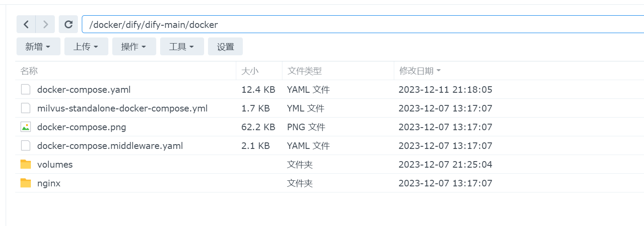
Task: Go forward with the right arrow button
Action: [x=45, y=24]
